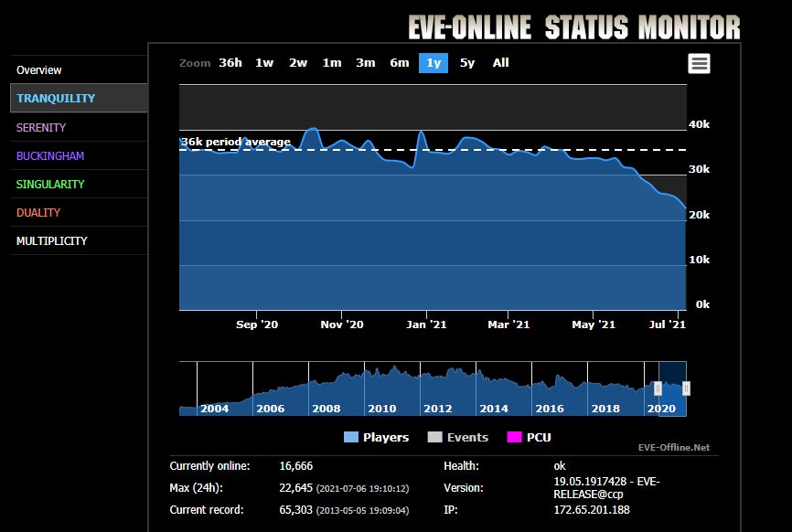The image size is (792, 532).
Task: Open the EVE-Offline.Net link
Action: pos(674,447)
